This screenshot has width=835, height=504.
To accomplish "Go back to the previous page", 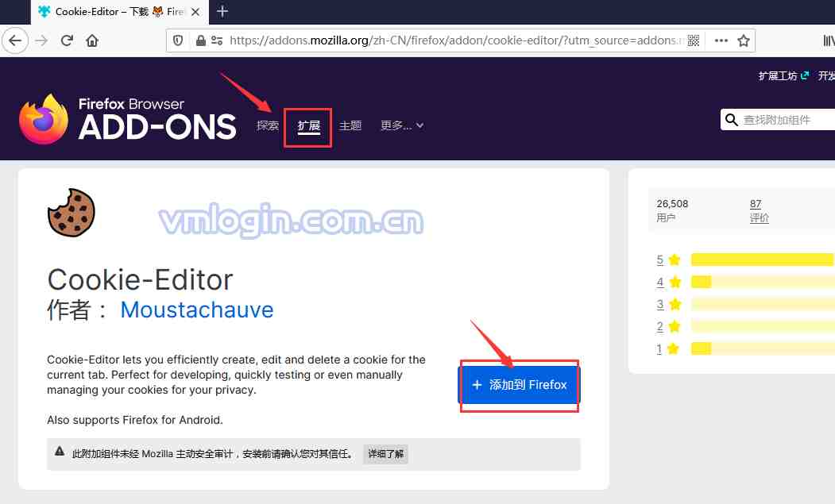I will click(x=15, y=40).
